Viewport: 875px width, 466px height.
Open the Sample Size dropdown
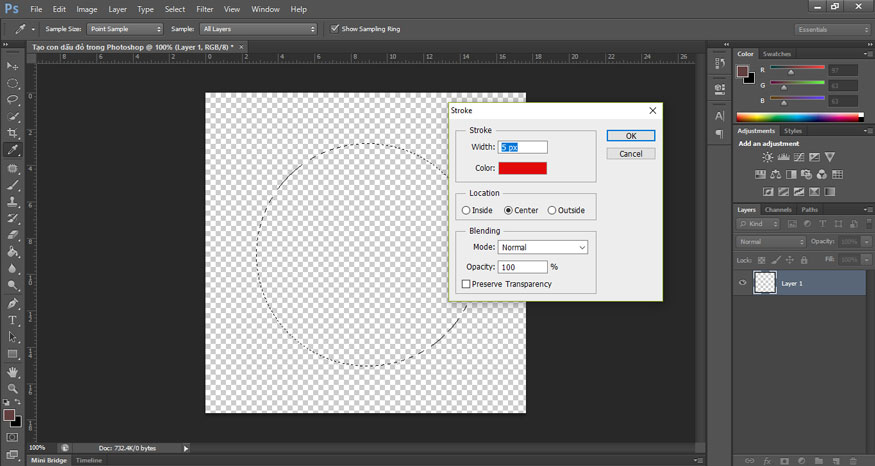click(x=124, y=29)
